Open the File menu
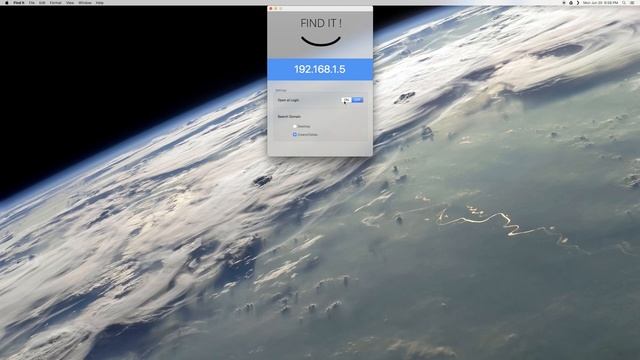This screenshot has width=640, height=360. pyautogui.click(x=32, y=2)
